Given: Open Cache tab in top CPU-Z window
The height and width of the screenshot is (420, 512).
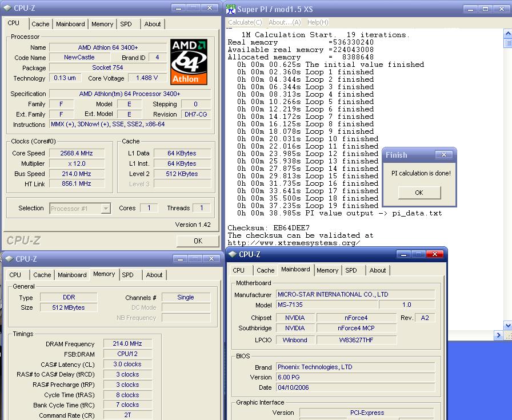Looking at the screenshot, I should click(x=41, y=24).
